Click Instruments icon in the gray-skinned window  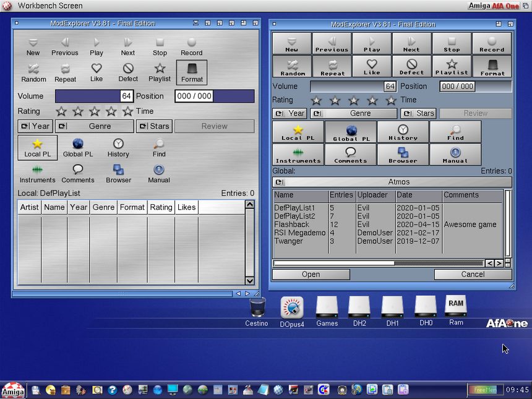coord(37,173)
